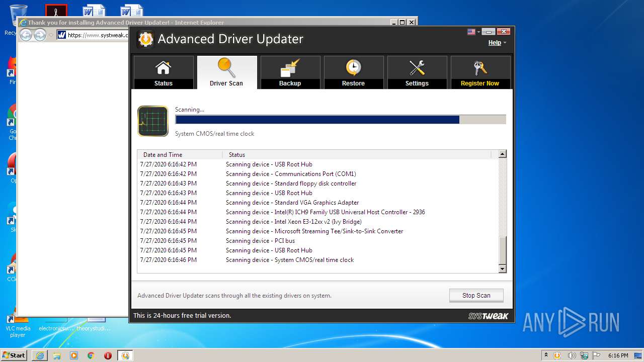
Task: Click the scan progress bar
Action: tap(341, 120)
